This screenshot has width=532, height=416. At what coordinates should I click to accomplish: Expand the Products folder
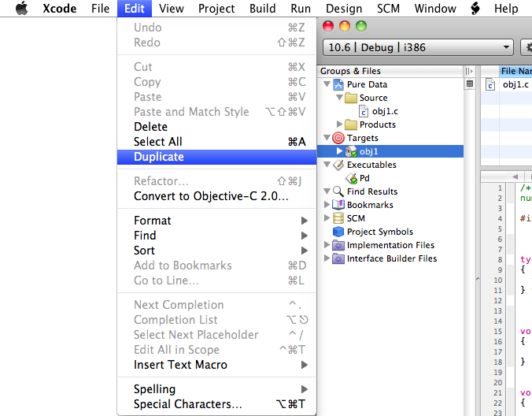coord(339,124)
